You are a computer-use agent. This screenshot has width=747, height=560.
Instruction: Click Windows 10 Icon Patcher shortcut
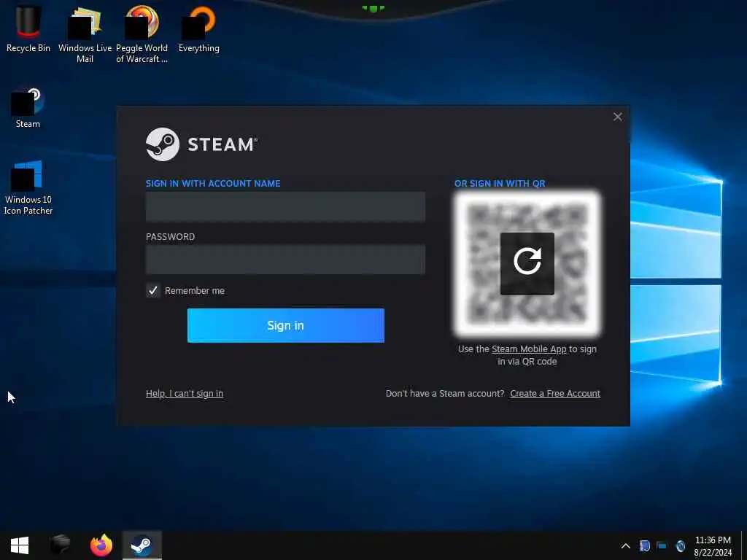click(x=28, y=187)
